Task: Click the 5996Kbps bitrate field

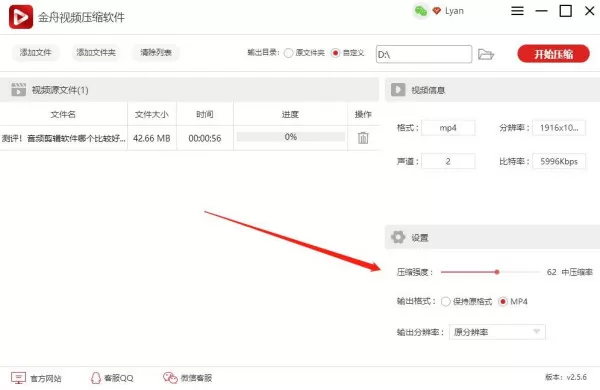Action: pos(559,161)
